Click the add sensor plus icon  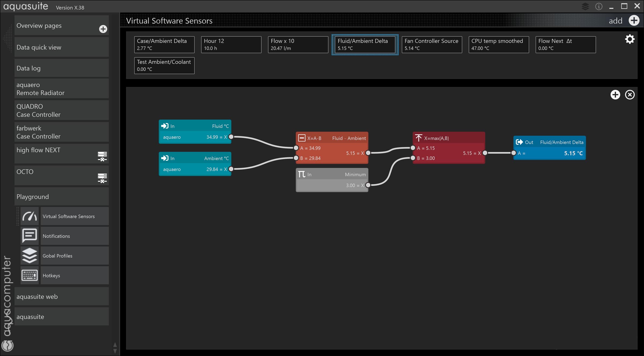click(634, 20)
